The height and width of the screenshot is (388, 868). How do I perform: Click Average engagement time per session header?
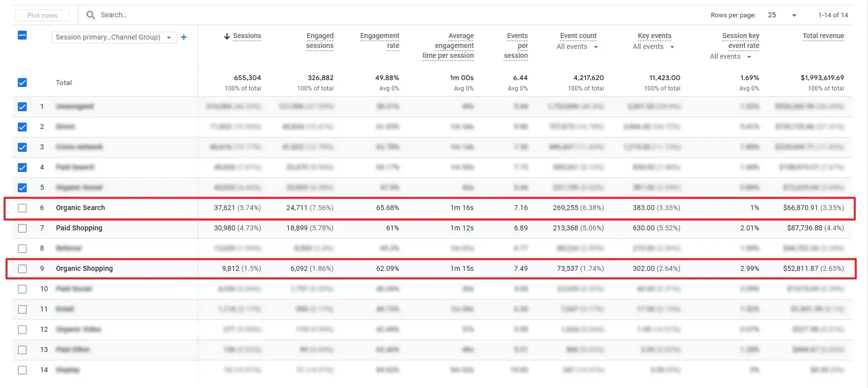point(449,45)
